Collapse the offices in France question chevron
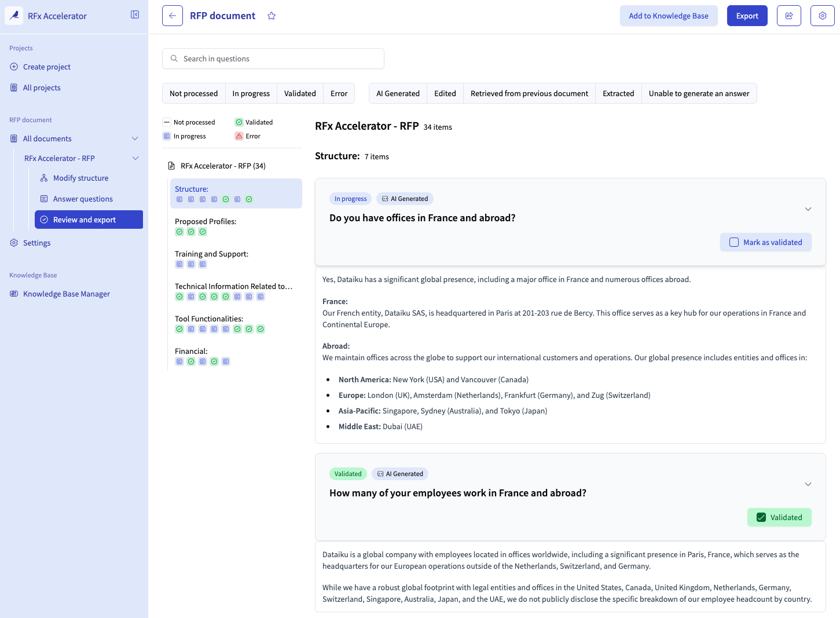The width and height of the screenshot is (840, 618). click(x=808, y=209)
